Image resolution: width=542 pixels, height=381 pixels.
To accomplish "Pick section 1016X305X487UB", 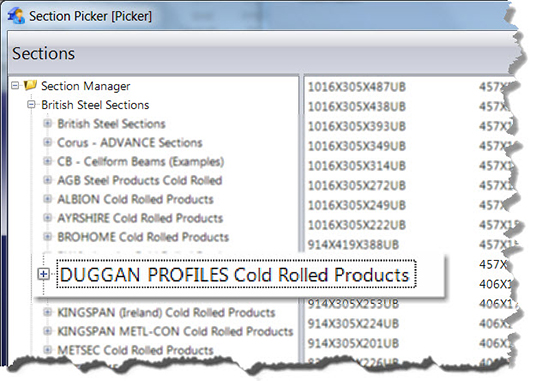I will click(356, 87).
